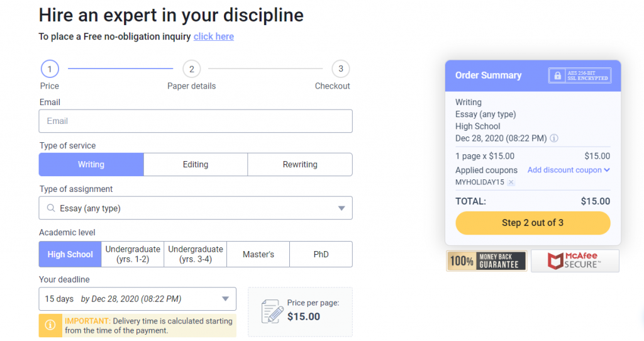Click the 100% Money Back Guarantee badge
644x341 pixels.
(486, 261)
